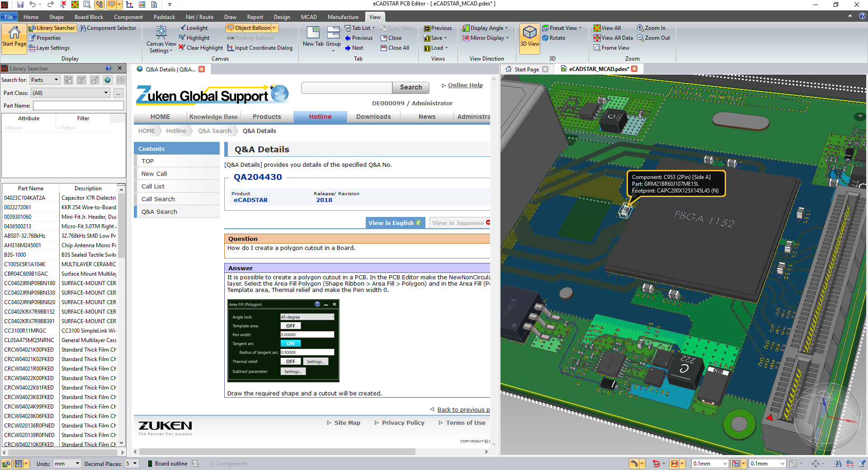Click the Save icon in quick access toolbar
The width and height of the screenshot is (868, 470).
pos(20,5)
